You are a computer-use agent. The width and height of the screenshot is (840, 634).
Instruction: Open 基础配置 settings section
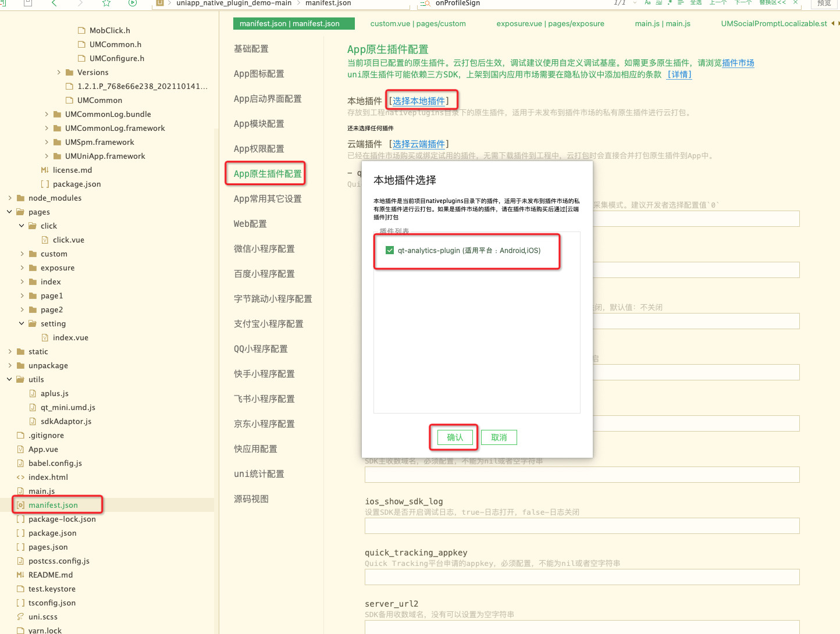click(251, 49)
